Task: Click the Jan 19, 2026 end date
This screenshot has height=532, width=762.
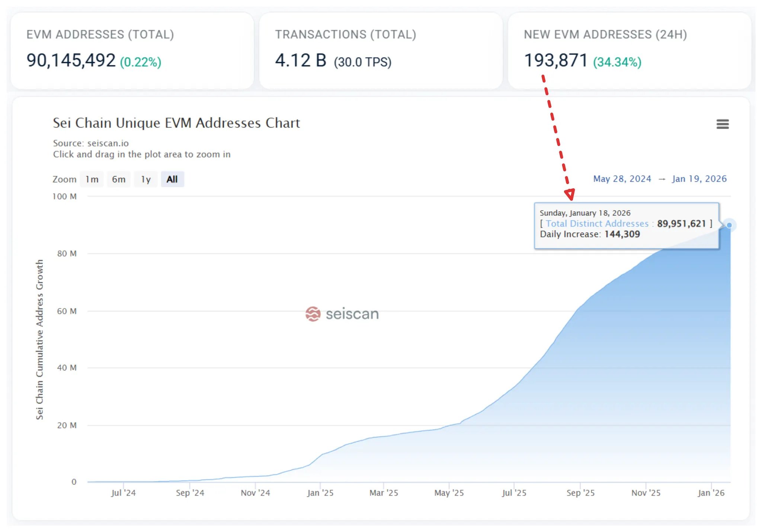Action: (x=699, y=179)
